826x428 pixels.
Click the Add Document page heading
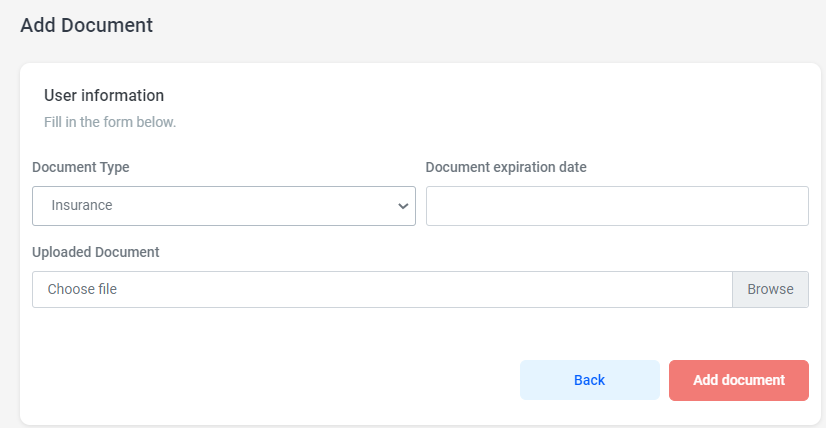(87, 26)
